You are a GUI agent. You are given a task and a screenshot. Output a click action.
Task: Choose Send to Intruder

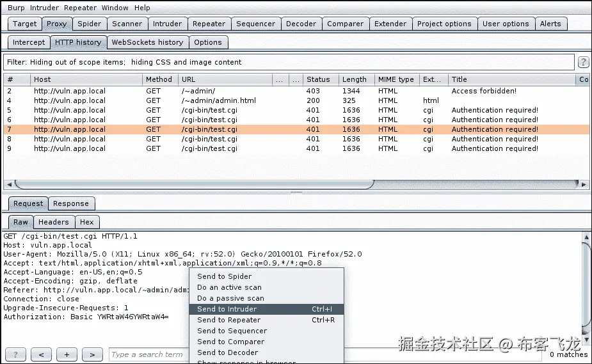[x=266, y=310]
